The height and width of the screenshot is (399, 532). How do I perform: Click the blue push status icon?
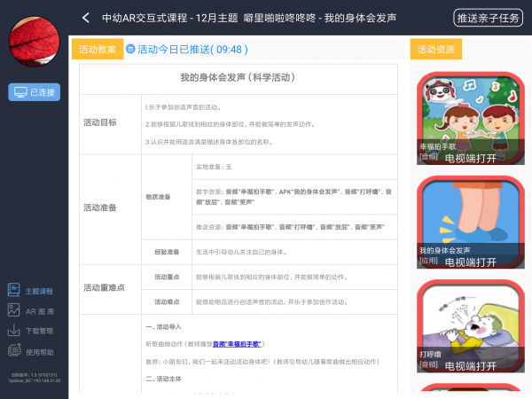(x=130, y=49)
